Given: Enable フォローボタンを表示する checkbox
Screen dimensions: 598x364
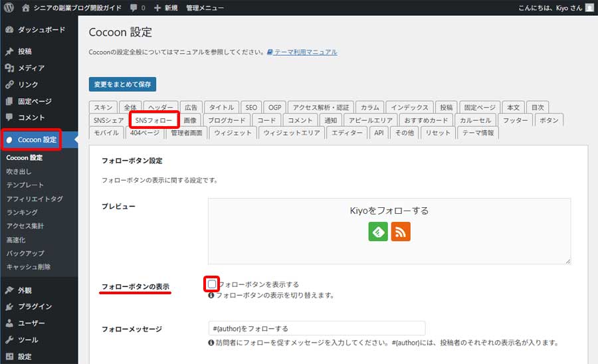Looking at the screenshot, I should [212, 284].
